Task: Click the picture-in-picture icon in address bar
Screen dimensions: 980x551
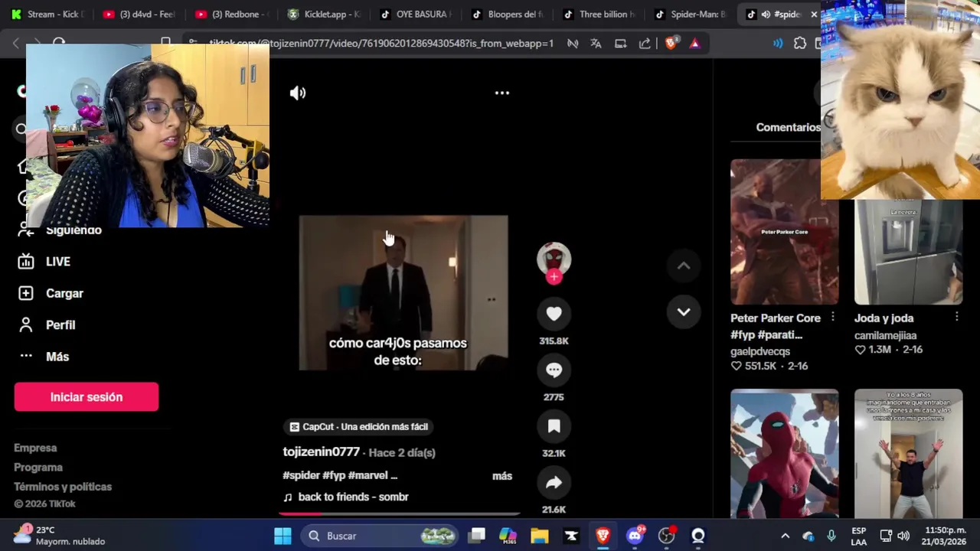Action: [620, 44]
